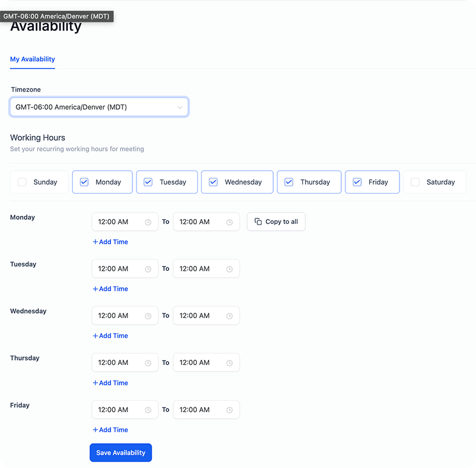Switch to the My Availability tab
The image size is (476, 468).
coord(33,59)
